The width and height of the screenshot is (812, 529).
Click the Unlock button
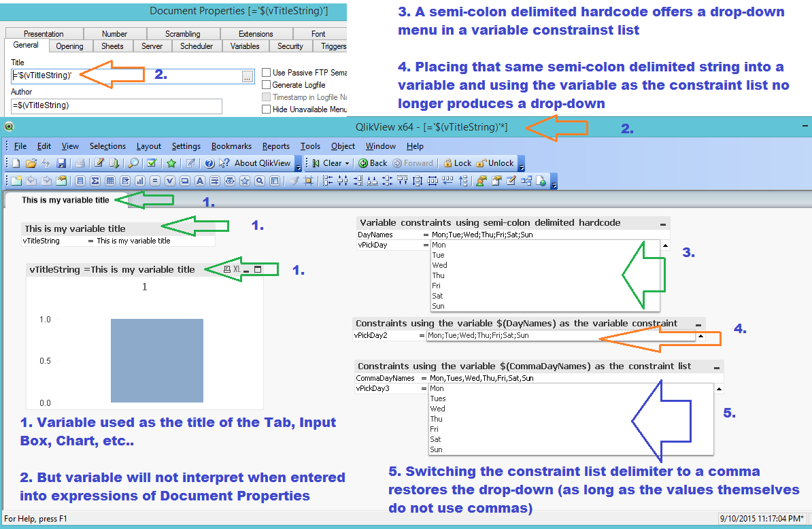494,164
